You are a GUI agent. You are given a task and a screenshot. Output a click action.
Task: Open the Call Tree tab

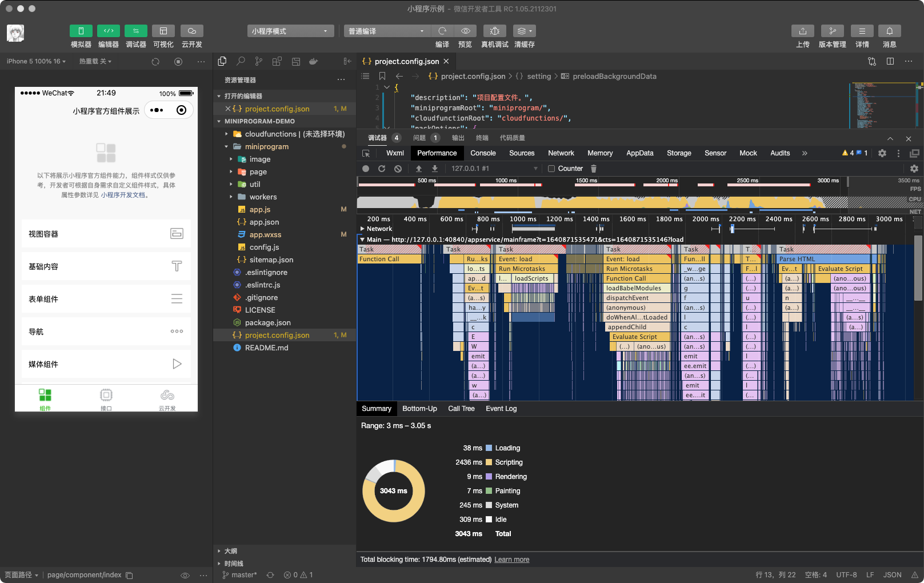[x=461, y=409]
